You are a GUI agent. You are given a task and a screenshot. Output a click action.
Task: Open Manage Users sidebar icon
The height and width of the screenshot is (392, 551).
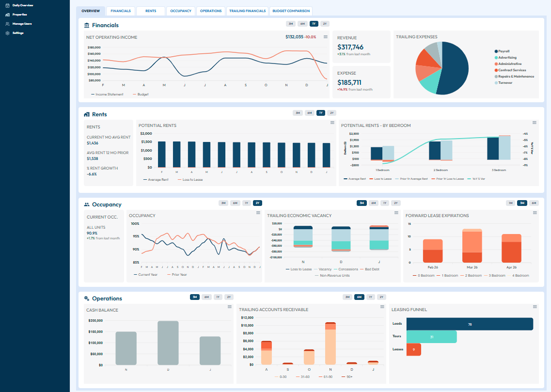[x=7, y=24]
